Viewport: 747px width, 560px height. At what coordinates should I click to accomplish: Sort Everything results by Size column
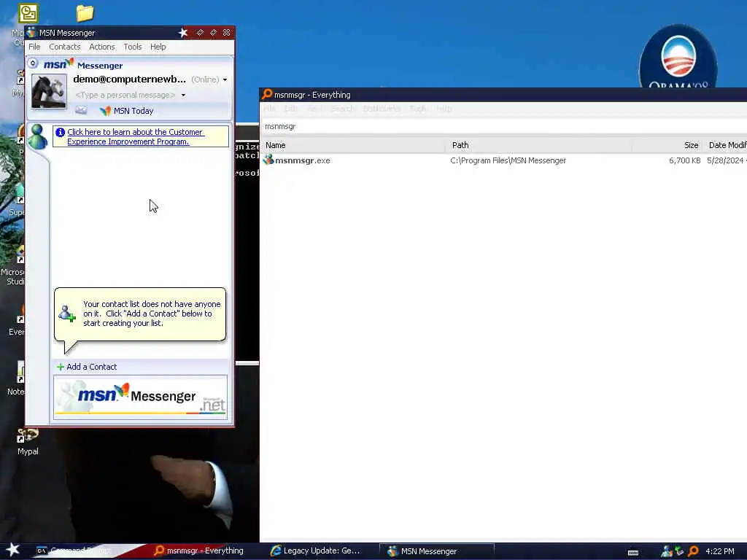click(x=667, y=145)
